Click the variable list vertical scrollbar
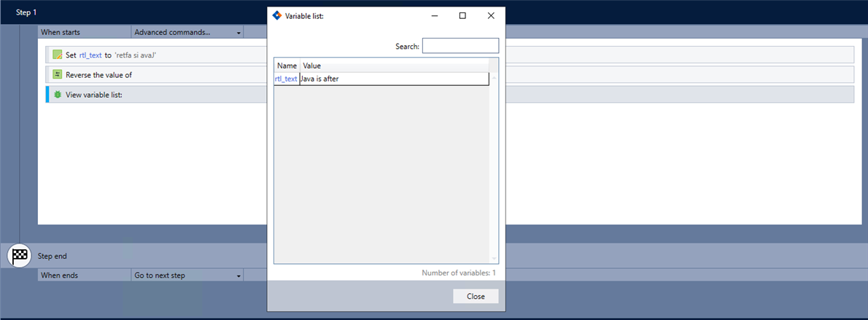Viewport: 868px width, 320px height. click(x=494, y=168)
